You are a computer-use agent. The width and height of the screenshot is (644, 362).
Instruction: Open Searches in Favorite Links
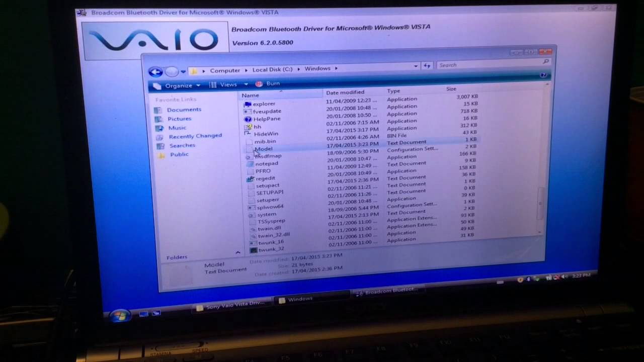coord(182,145)
